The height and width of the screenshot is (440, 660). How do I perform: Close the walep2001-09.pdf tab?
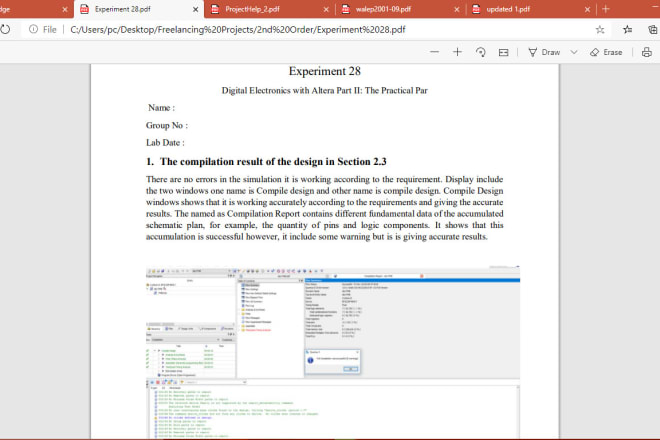pos(457,9)
